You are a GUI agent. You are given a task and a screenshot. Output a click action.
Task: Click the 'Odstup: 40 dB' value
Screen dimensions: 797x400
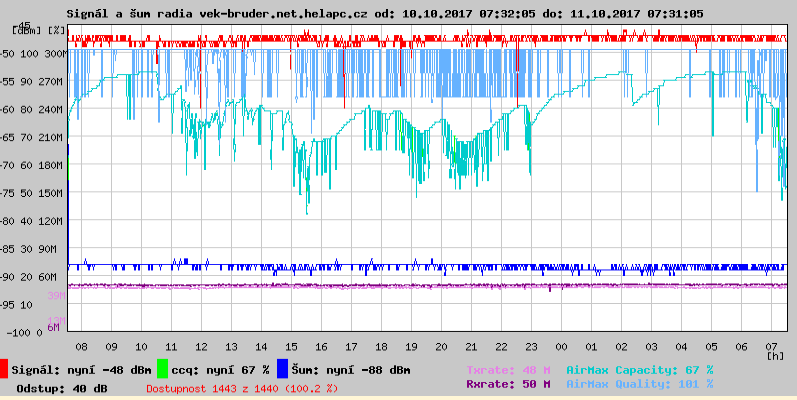[62, 389]
